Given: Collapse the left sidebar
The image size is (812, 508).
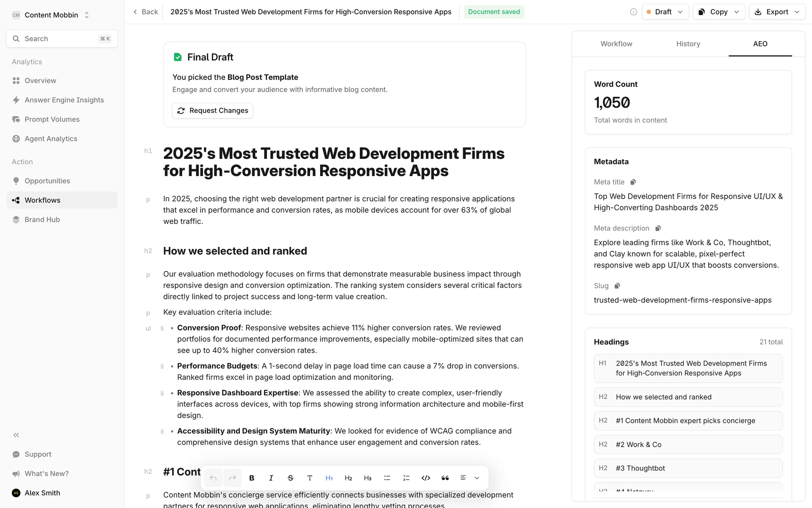Looking at the screenshot, I should 16,435.
